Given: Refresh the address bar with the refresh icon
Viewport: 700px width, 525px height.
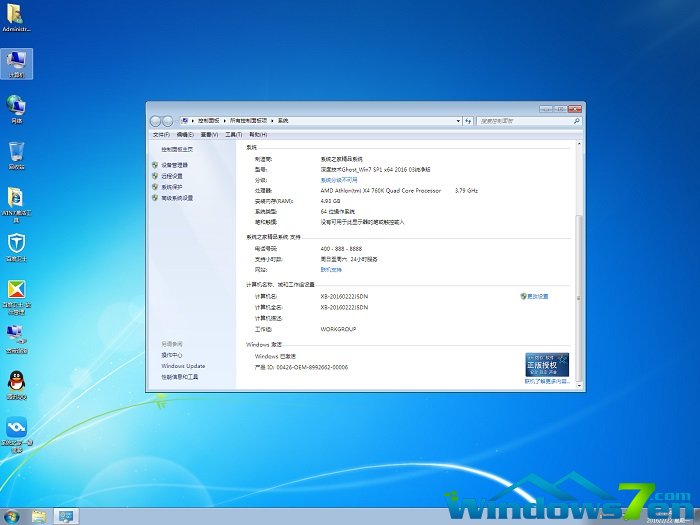Looking at the screenshot, I should (x=468, y=121).
